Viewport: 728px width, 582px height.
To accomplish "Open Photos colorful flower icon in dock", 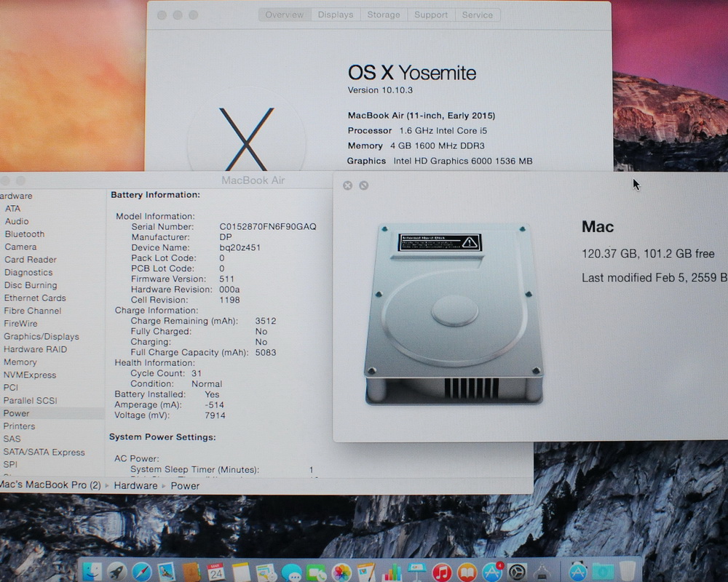I will [341, 573].
